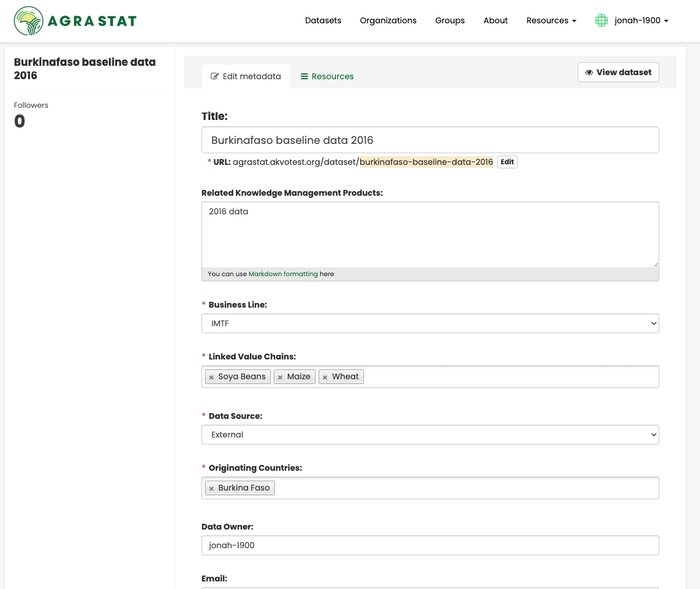Click the pencil icon on Edit metadata
This screenshot has width=700, height=589.
tap(215, 76)
